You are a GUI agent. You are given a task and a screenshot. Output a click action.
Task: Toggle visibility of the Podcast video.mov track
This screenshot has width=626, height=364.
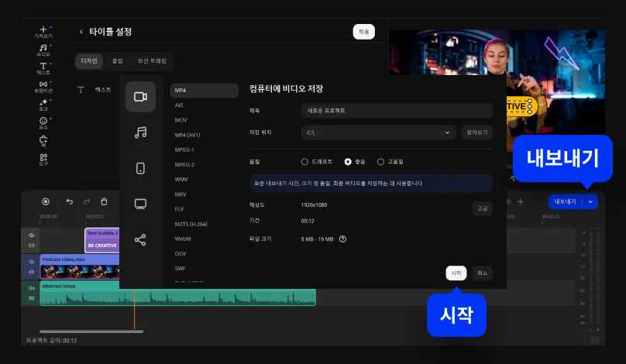point(32,262)
